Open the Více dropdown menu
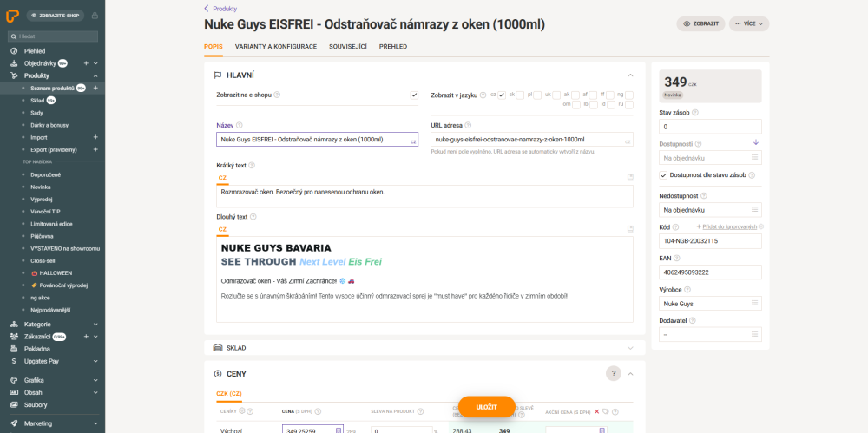Viewport: 868px width, 433px height. (748, 24)
